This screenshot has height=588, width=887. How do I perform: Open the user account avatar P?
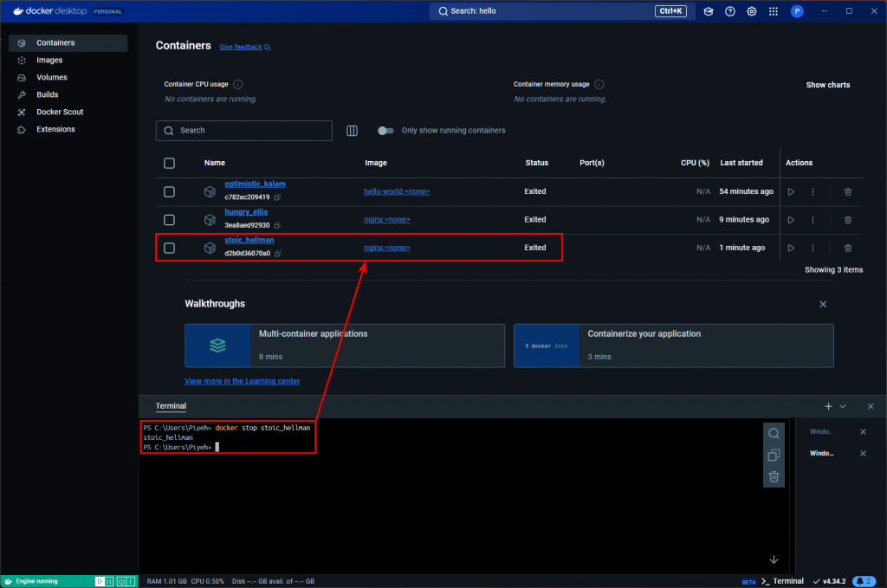[x=797, y=11]
